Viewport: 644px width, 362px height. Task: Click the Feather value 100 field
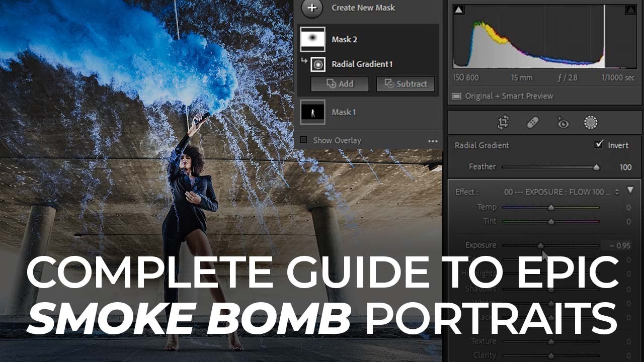point(625,167)
